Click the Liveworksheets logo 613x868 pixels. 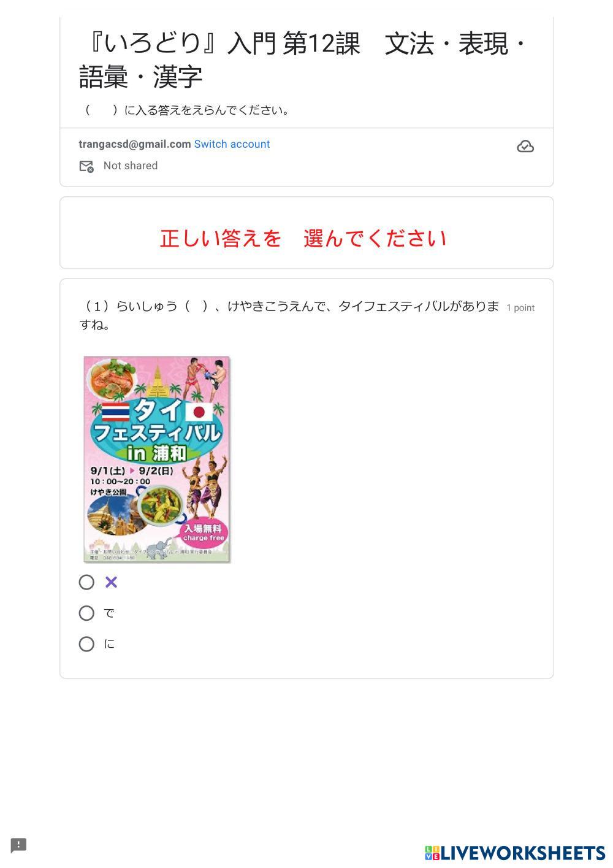(515, 853)
